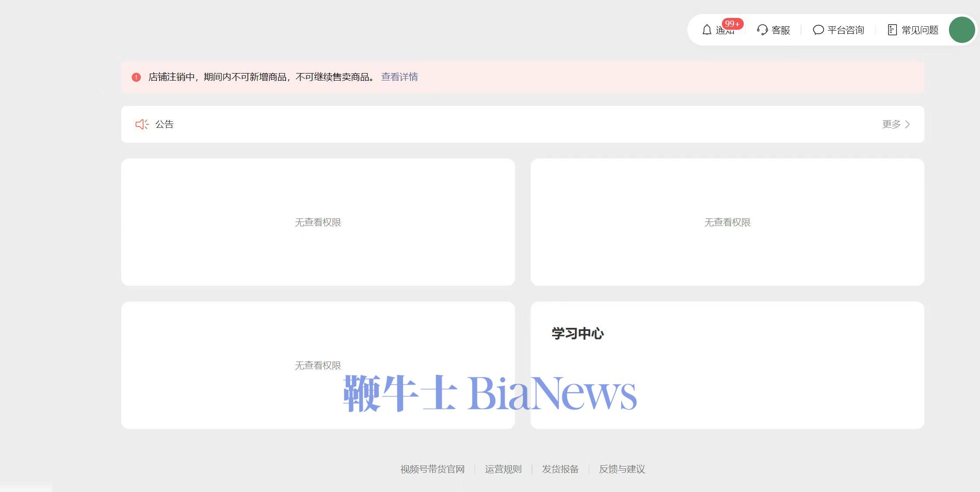Image resolution: width=980 pixels, height=492 pixels.
Task: Open the 反馈与建议 footer link
Action: (x=622, y=469)
